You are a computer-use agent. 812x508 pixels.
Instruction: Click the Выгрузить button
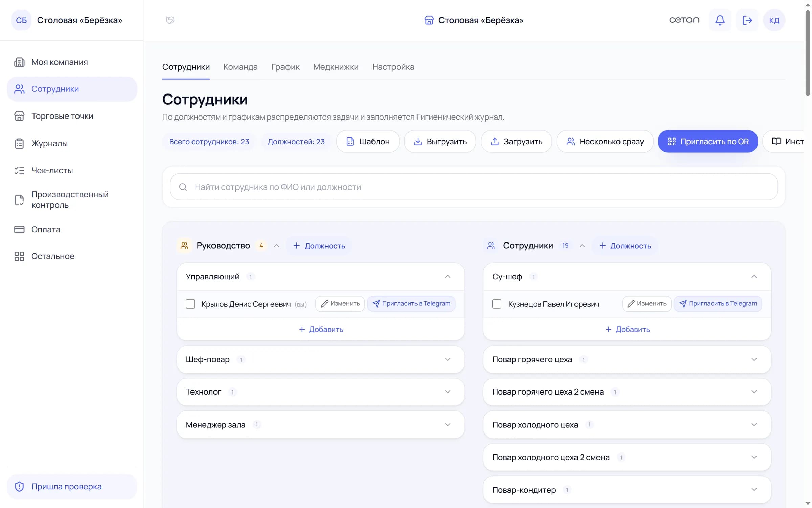(x=440, y=141)
